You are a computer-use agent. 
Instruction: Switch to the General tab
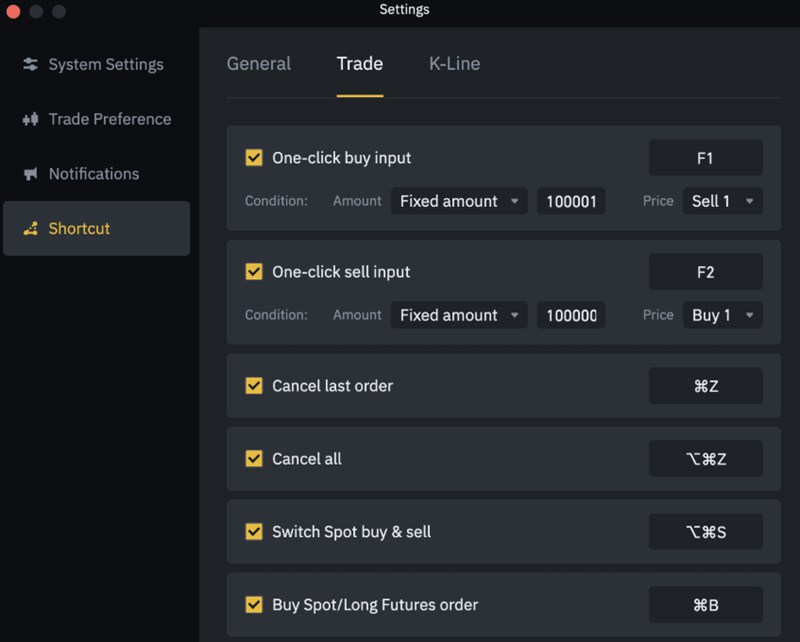259,64
